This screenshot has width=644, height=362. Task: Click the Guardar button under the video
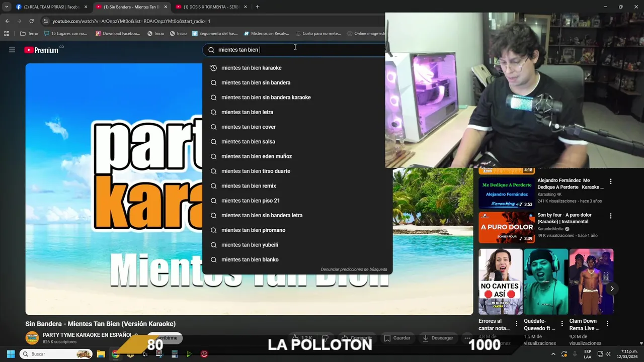tap(397, 338)
